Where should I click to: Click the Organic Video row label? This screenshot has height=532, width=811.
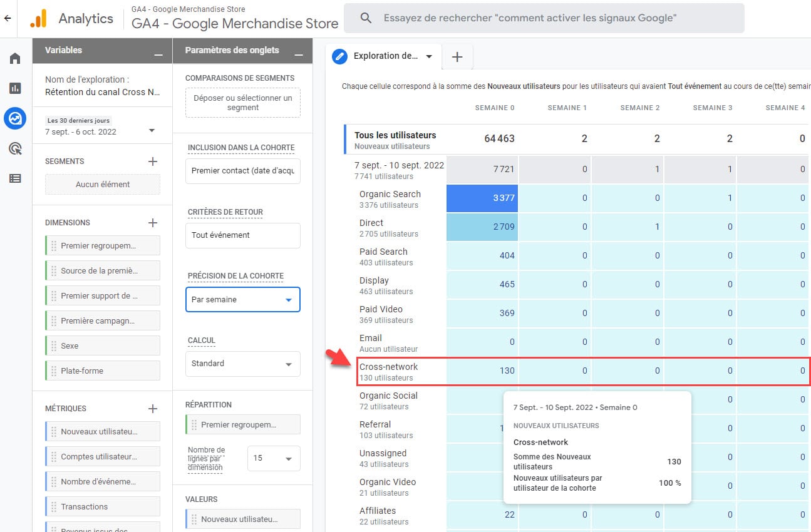388,482
